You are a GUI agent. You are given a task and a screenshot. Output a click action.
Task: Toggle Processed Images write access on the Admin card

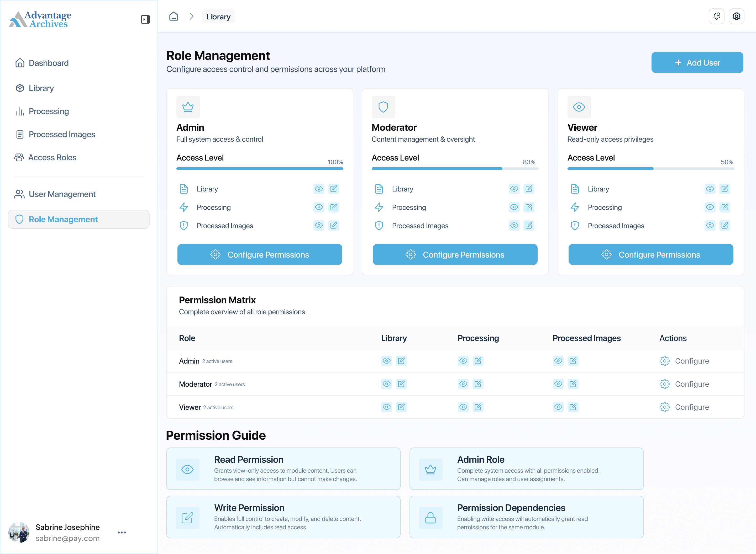click(x=334, y=226)
